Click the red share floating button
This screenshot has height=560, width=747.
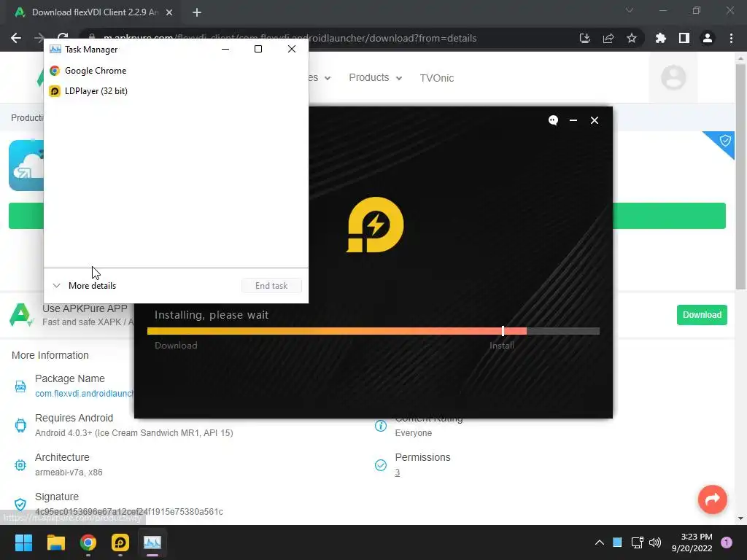pyautogui.click(x=712, y=499)
